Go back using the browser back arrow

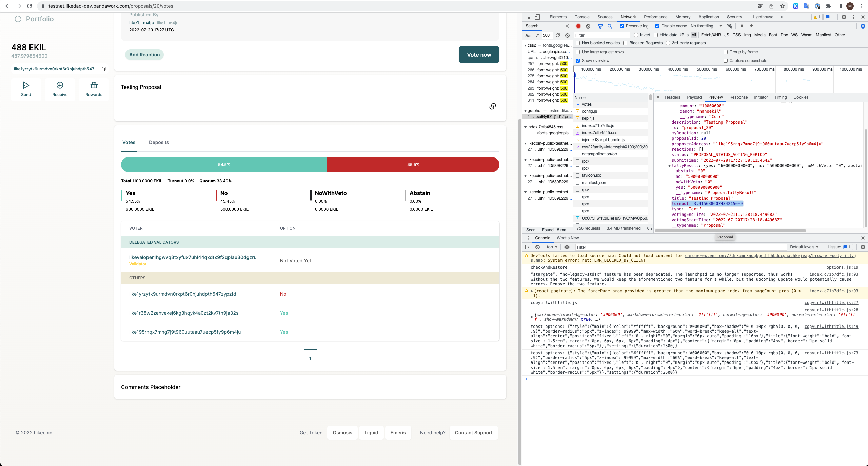click(x=8, y=6)
